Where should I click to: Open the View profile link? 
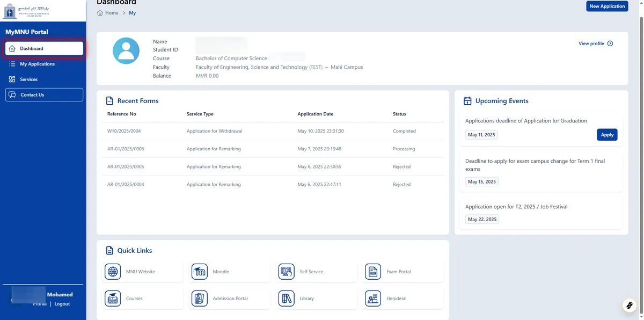(x=596, y=43)
